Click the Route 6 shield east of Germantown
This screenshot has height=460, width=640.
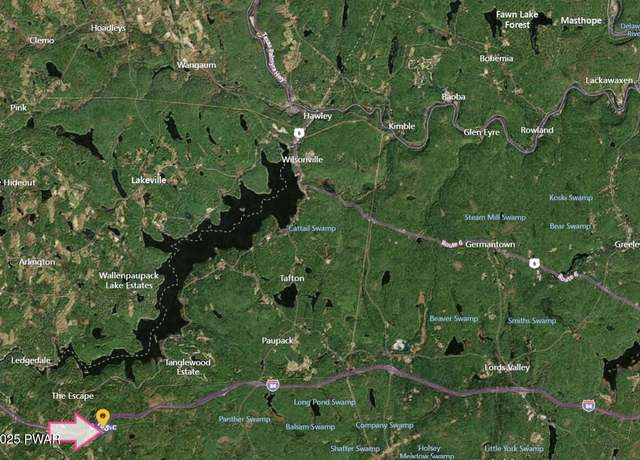click(534, 263)
